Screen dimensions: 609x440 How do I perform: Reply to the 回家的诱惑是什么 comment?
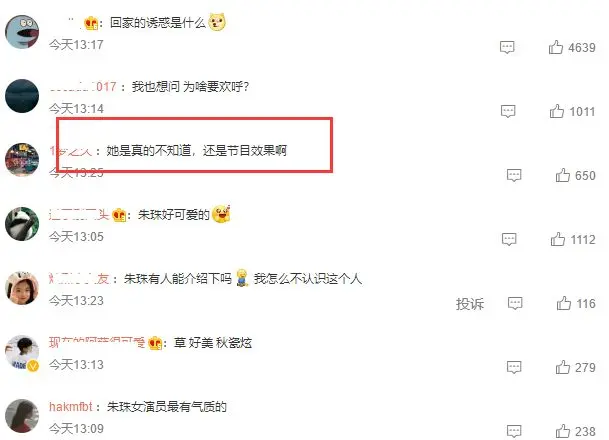[x=507, y=47]
